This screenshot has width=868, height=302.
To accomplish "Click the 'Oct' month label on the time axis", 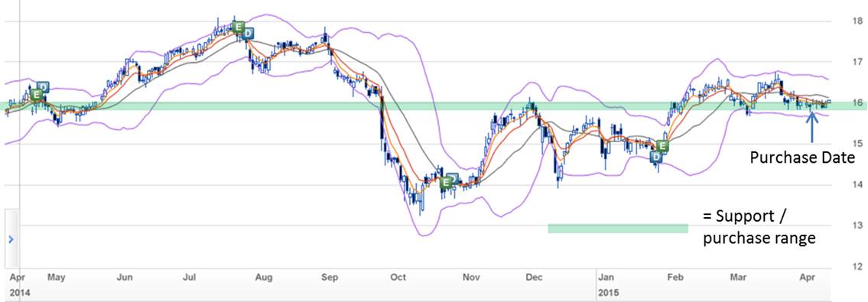I will point(398,277).
